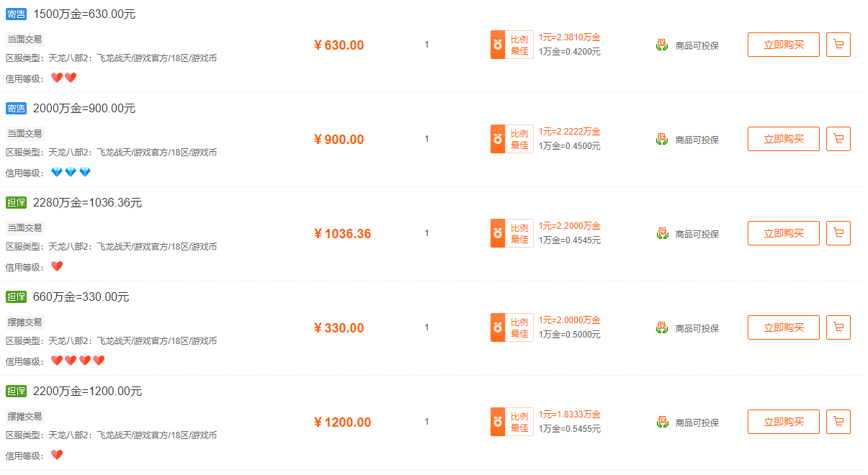Add the 1500万金 listing to cart
This screenshot has width=868, height=475.
838,45
